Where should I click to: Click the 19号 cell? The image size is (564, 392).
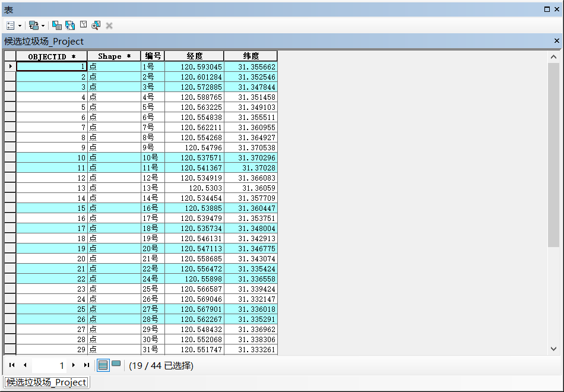coord(153,238)
